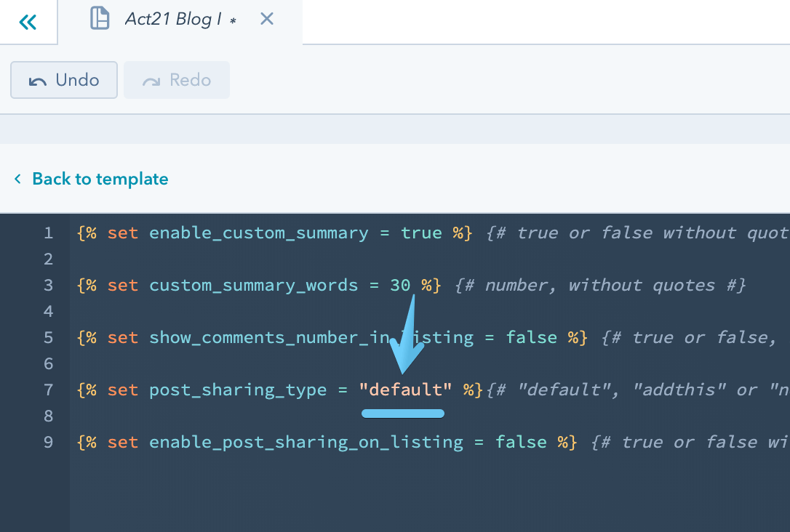Image resolution: width=790 pixels, height=532 pixels.
Task: Click the Redo arrow icon
Action: pyautogui.click(x=154, y=79)
